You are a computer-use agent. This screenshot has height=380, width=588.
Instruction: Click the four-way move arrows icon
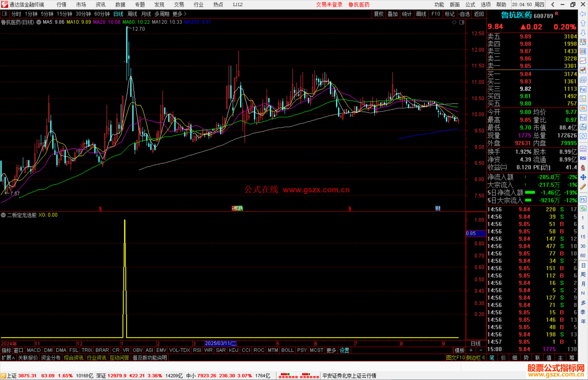(x=583, y=177)
